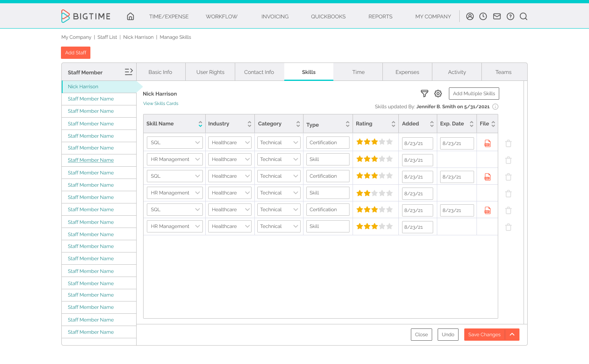
Task: Open the REPORTS menu
Action: click(x=380, y=16)
